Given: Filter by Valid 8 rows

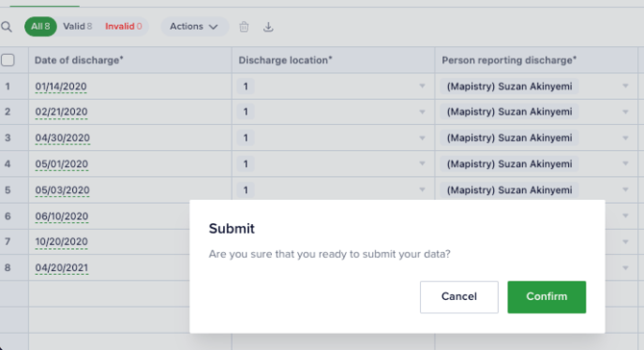Looking at the screenshot, I should click(x=77, y=26).
